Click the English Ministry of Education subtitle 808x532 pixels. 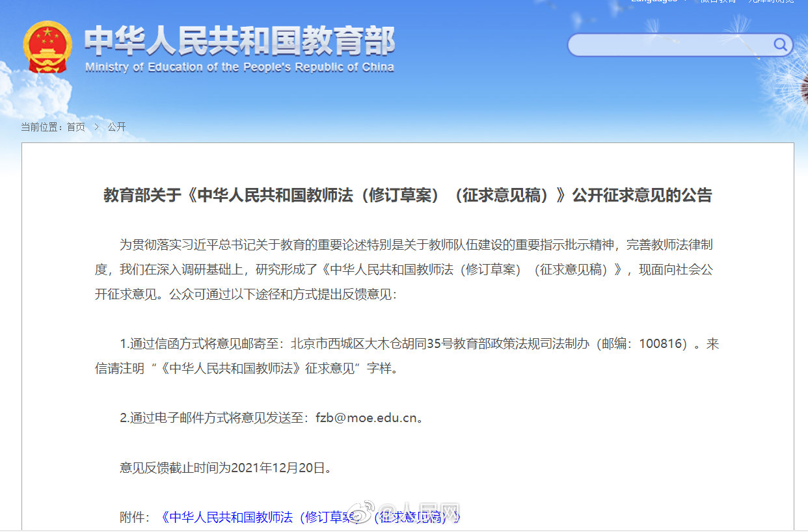point(239,67)
